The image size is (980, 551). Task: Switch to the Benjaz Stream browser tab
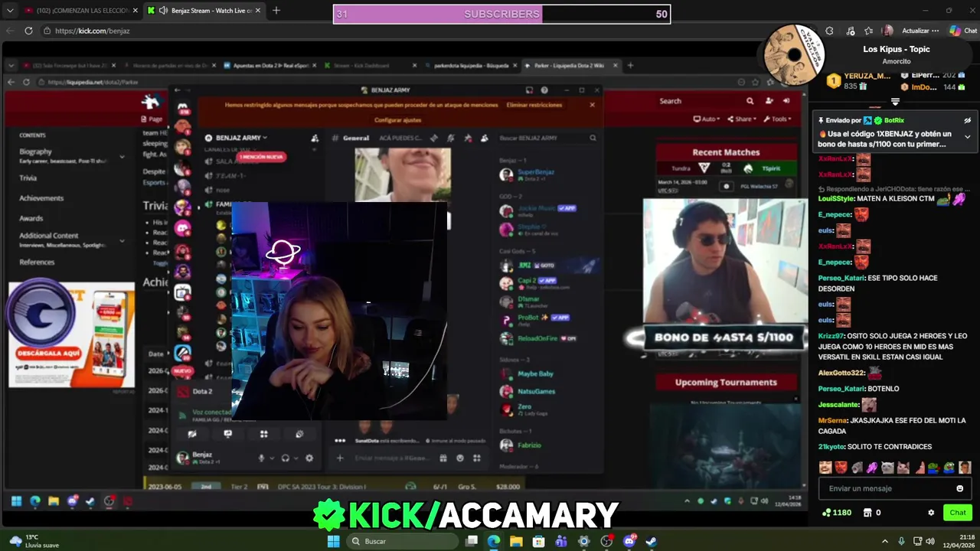(203, 11)
